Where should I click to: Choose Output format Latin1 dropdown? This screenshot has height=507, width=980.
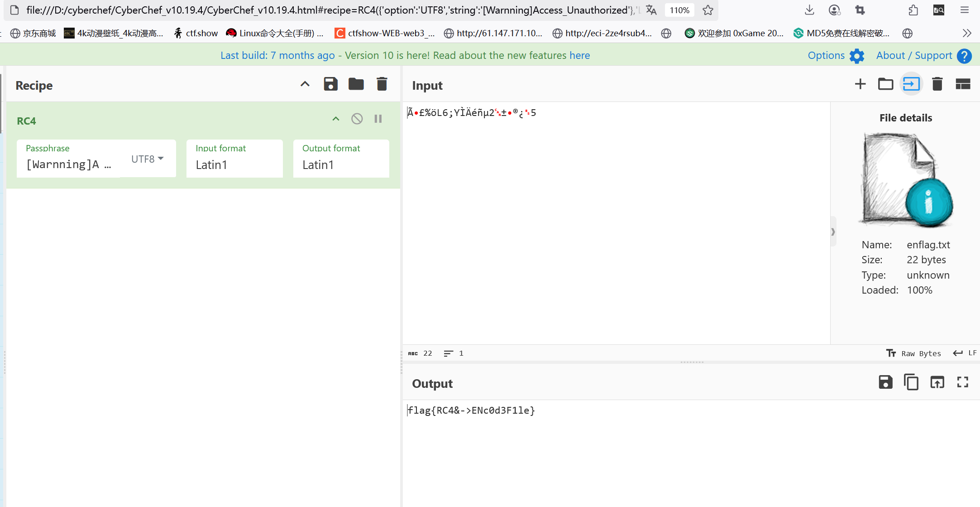[x=341, y=164]
